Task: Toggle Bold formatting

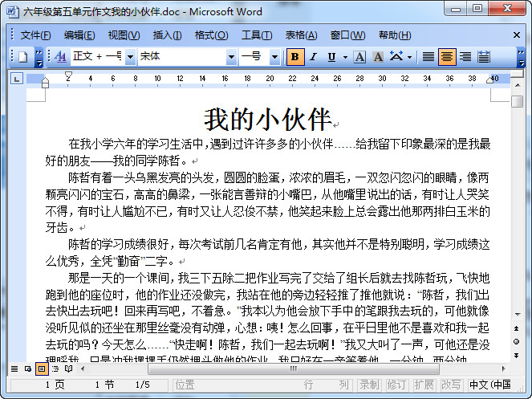Action: point(295,57)
